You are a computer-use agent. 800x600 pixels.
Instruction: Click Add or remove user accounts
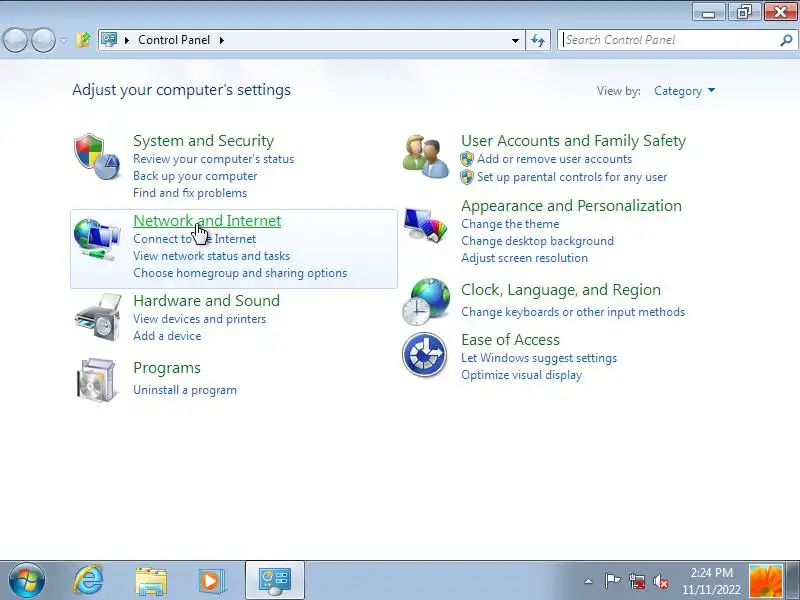555,159
